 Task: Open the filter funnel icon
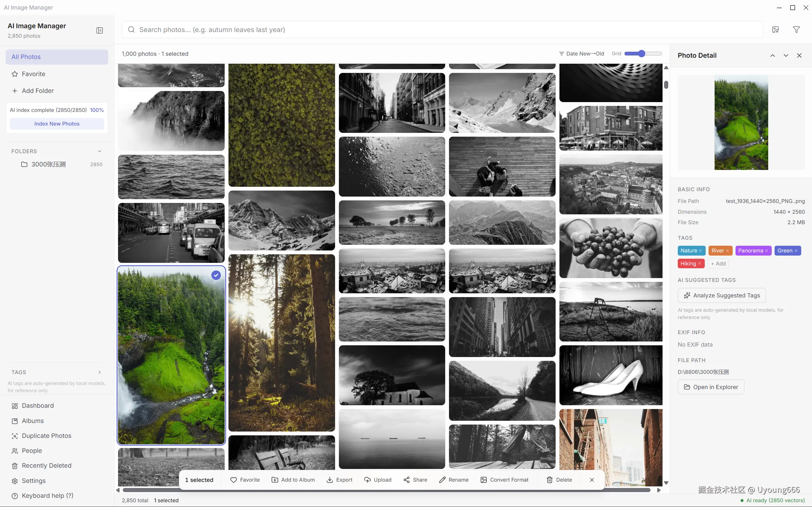pyautogui.click(x=796, y=29)
